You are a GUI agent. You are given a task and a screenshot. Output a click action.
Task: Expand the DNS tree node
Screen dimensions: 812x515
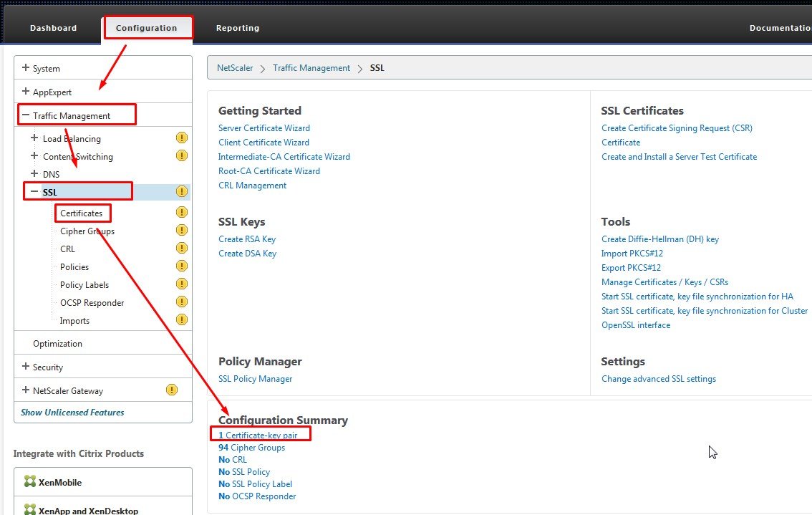tap(34, 174)
